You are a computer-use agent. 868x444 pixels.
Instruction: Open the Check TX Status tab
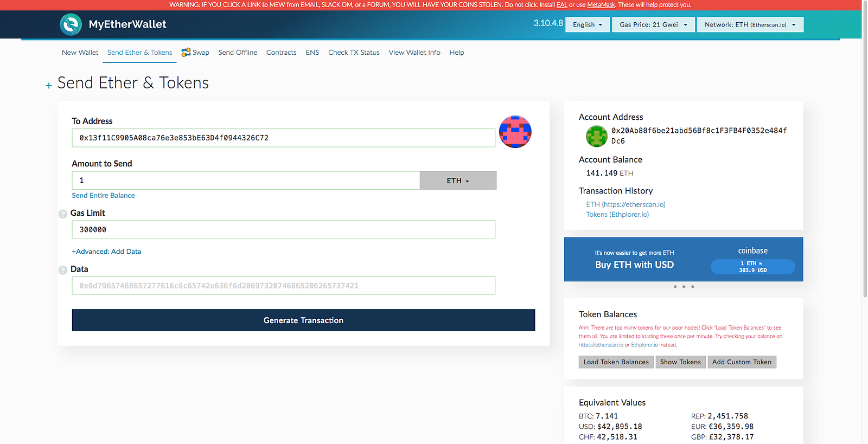[x=354, y=53]
